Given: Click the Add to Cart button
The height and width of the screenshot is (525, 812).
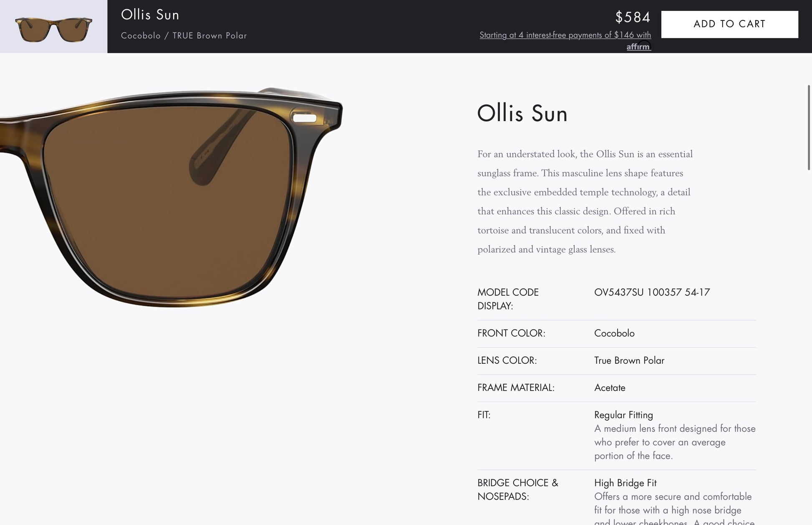Looking at the screenshot, I should 729,24.
